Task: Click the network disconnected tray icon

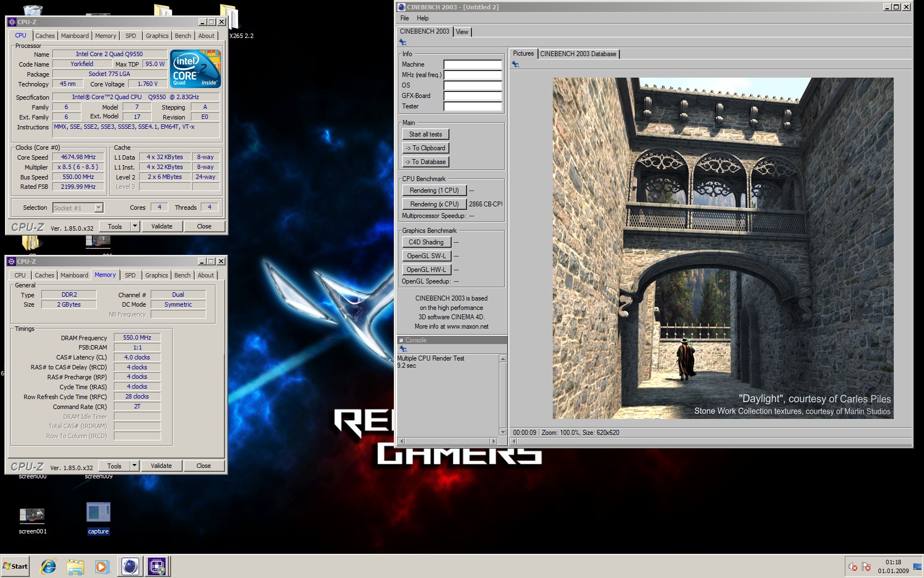Action: (x=866, y=566)
